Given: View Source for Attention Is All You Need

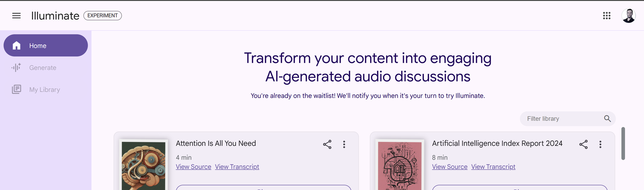Looking at the screenshot, I should (x=194, y=167).
